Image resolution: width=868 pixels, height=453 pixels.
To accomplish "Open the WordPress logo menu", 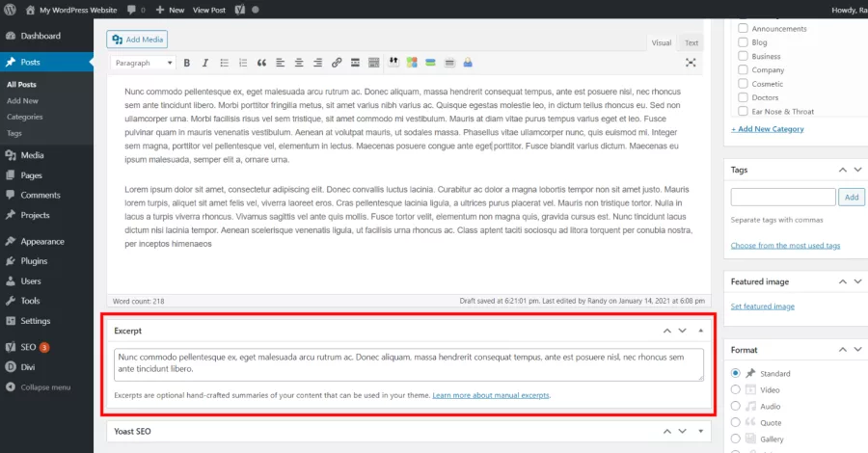I will tap(10, 10).
